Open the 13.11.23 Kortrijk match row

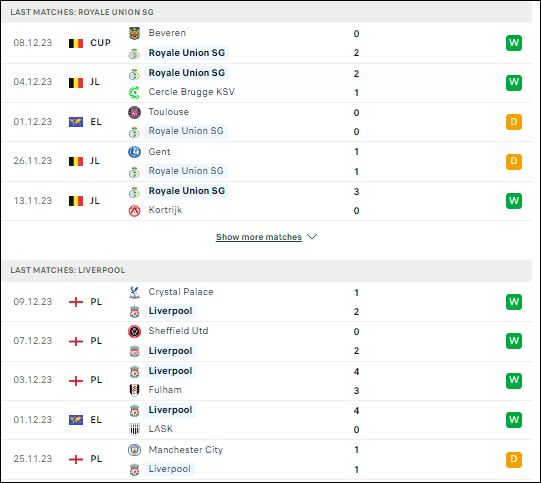266,201
